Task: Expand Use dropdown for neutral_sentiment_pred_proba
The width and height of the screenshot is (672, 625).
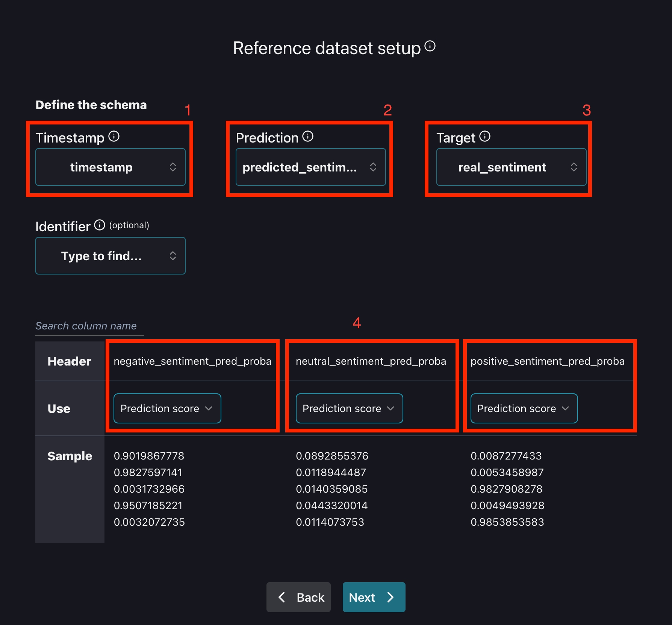Action: (349, 408)
